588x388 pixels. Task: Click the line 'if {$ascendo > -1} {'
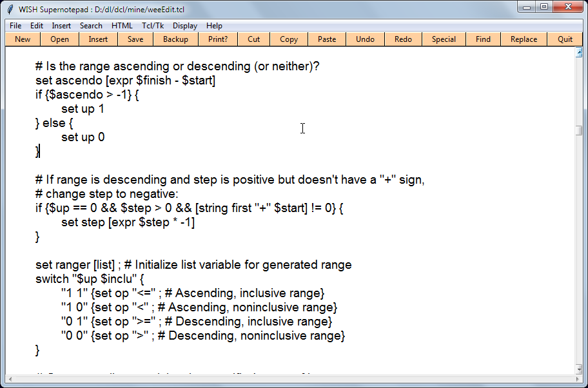87,95
